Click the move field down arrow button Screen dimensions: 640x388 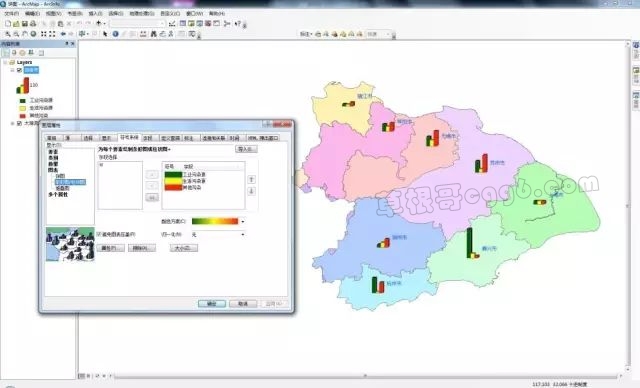coord(251,191)
